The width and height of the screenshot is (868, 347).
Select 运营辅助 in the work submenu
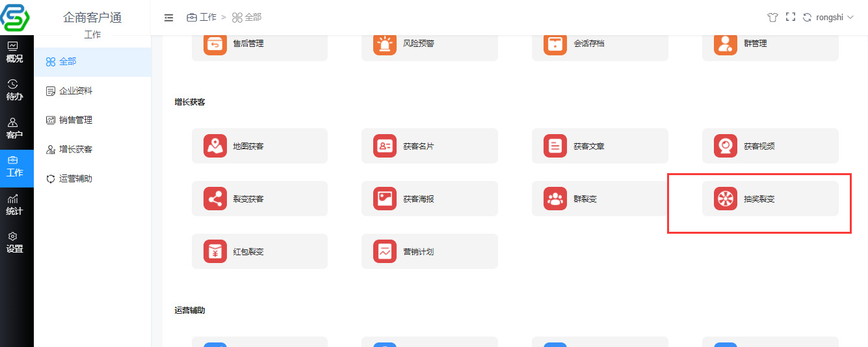pyautogui.click(x=92, y=178)
